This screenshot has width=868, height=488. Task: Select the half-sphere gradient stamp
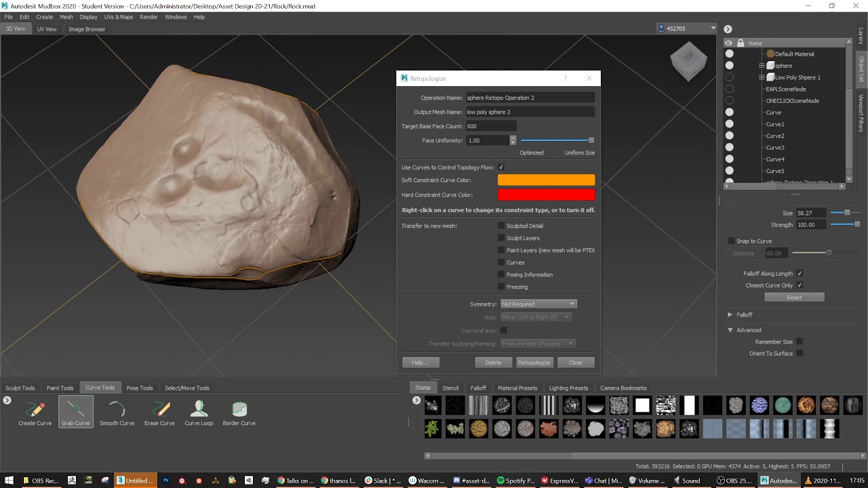595,405
